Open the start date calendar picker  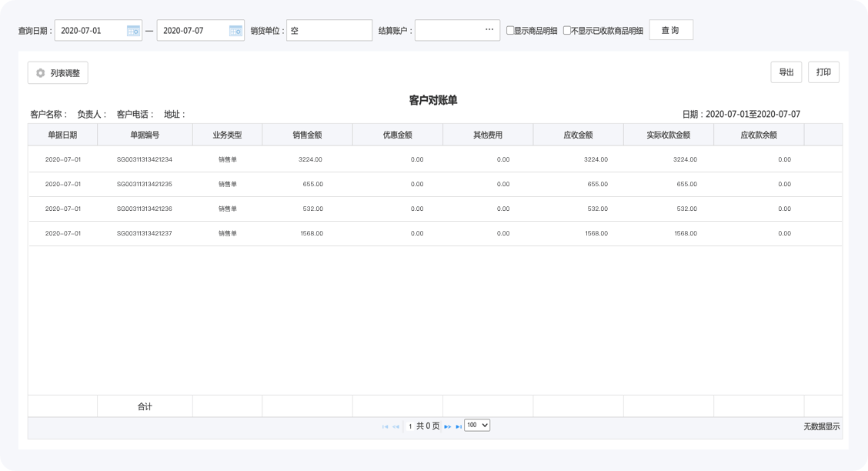click(133, 31)
